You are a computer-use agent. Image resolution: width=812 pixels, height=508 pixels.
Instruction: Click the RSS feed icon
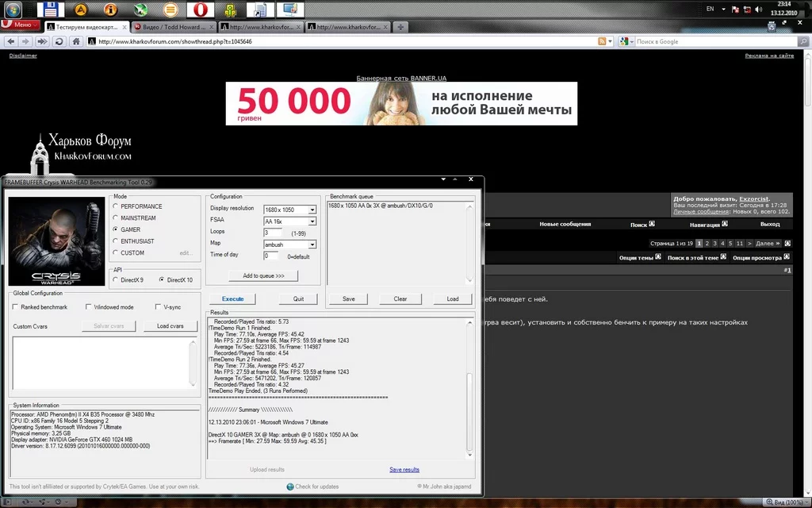602,41
